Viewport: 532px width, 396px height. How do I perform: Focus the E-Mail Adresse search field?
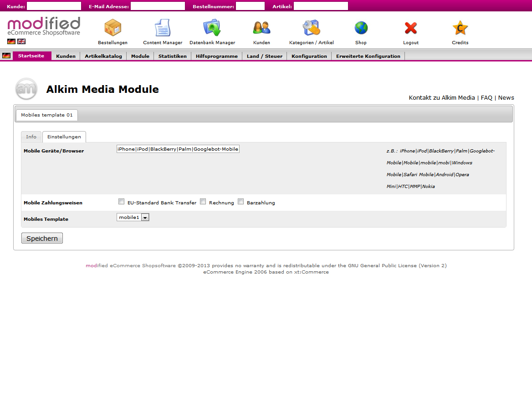click(158, 6)
